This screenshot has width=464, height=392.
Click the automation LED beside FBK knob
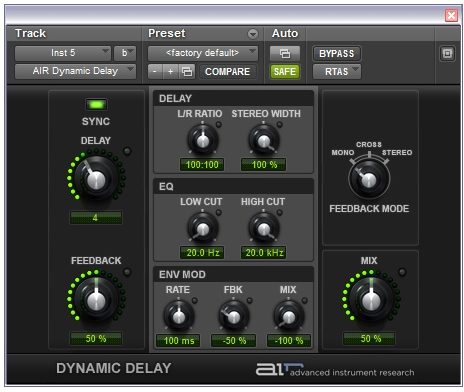coord(250,300)
